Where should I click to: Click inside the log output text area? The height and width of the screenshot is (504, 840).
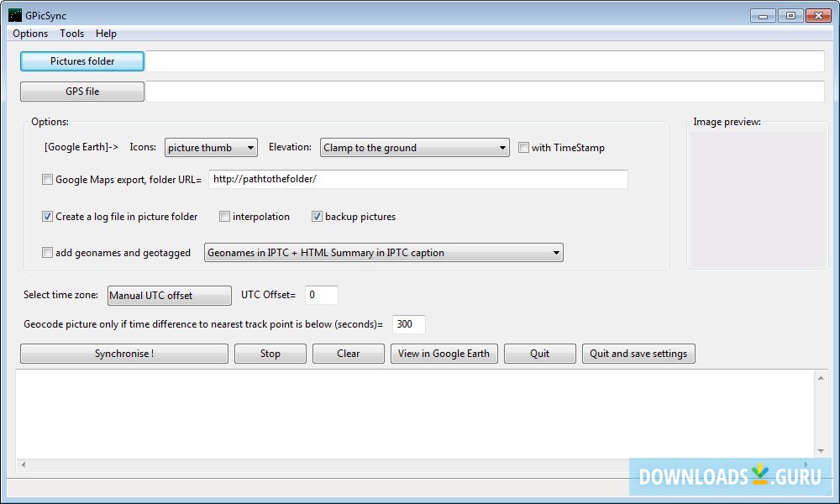[415, 413]
